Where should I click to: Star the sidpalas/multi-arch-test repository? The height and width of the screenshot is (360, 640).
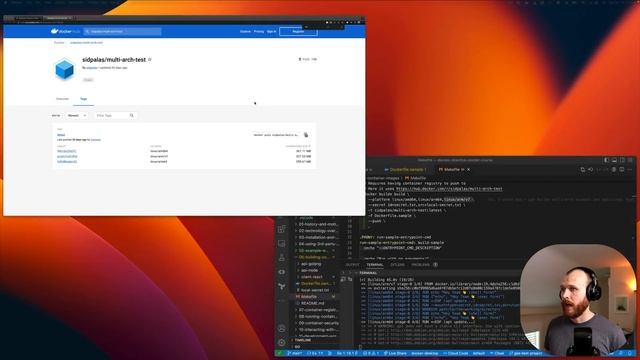[150, 60]
